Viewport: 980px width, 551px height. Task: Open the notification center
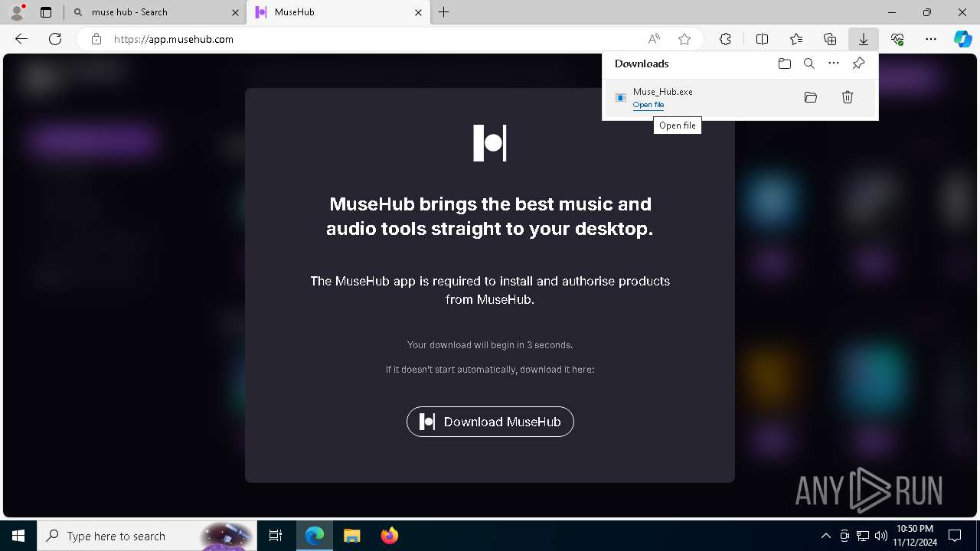[955, 536]
